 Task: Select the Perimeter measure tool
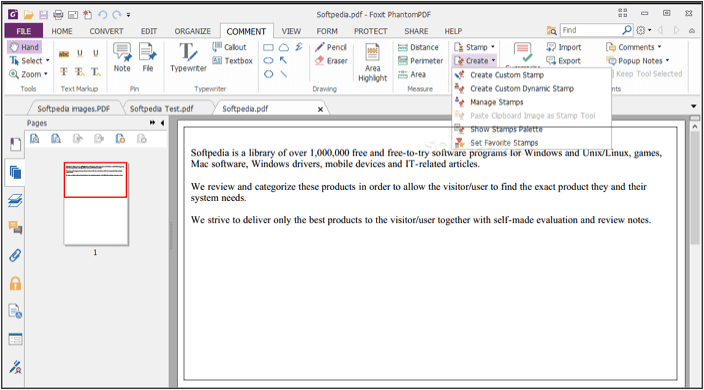420,61
